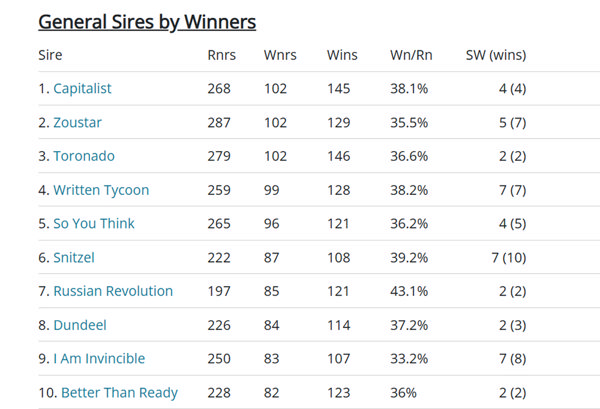Click the Rnrs column header

[221, 54]
